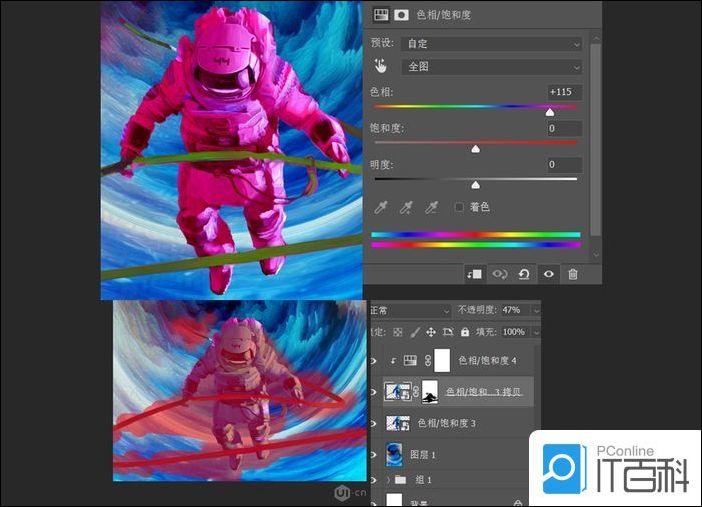Click the lower color spectrum bar

coord(476,245)
